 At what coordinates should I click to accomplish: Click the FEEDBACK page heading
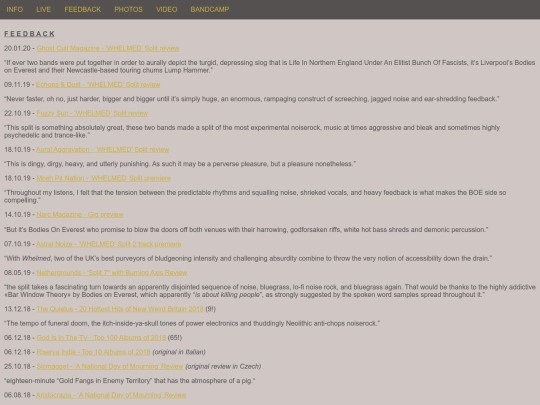pos(30,34)
